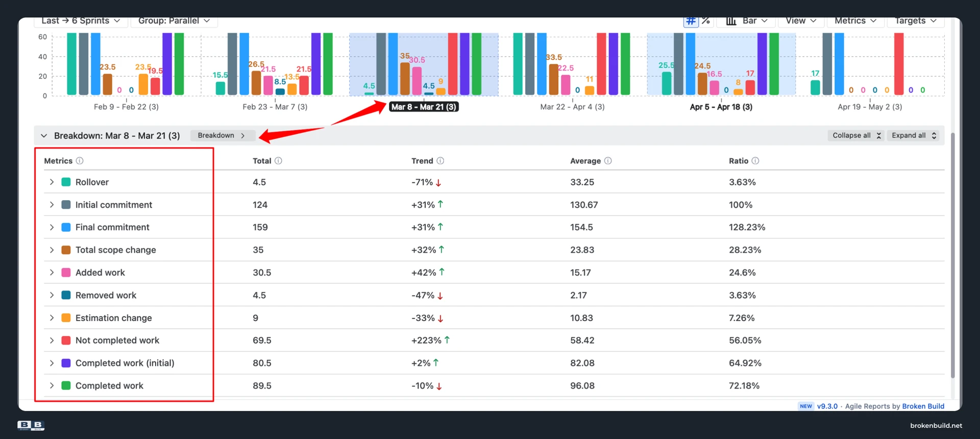Click the Estimation change total 9
The image size is (980, 439).
[x=255, y=318]
